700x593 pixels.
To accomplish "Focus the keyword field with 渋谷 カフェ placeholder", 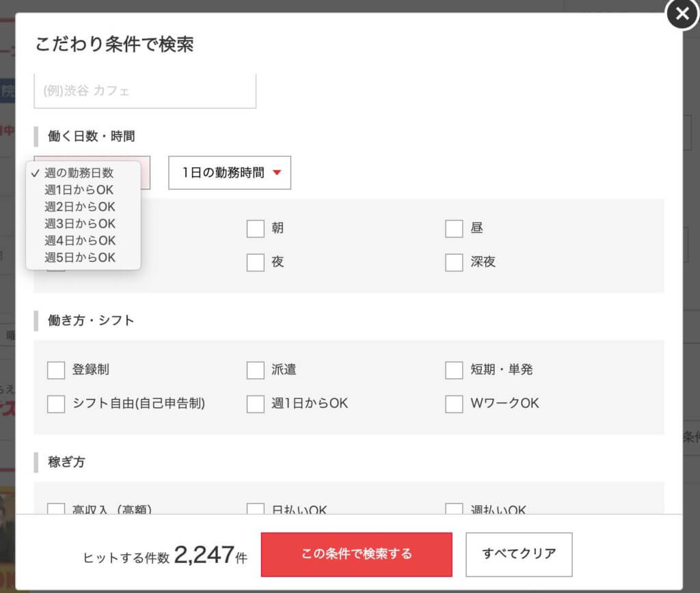I will [145, 91].
